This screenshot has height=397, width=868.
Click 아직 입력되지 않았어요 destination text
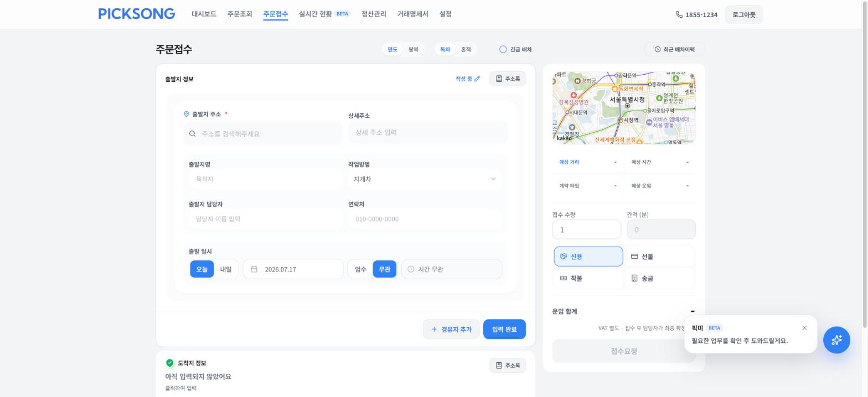[x=198, y=377]
